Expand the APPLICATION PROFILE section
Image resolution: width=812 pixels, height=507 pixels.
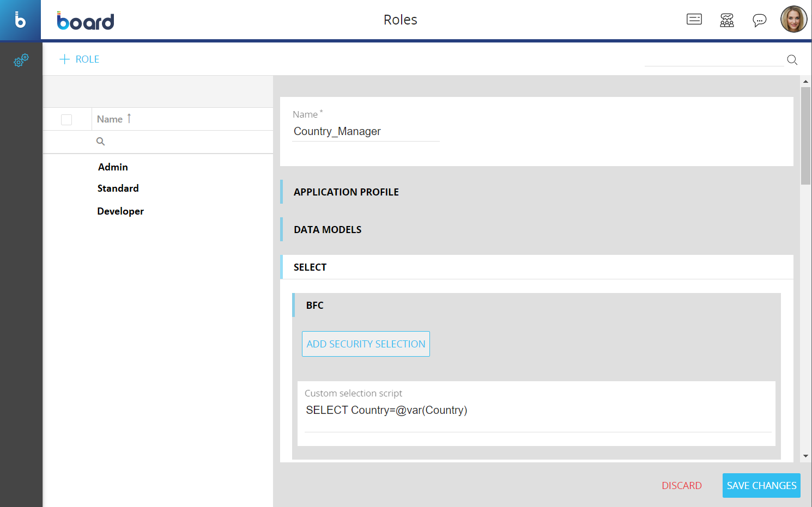[346, 192]
